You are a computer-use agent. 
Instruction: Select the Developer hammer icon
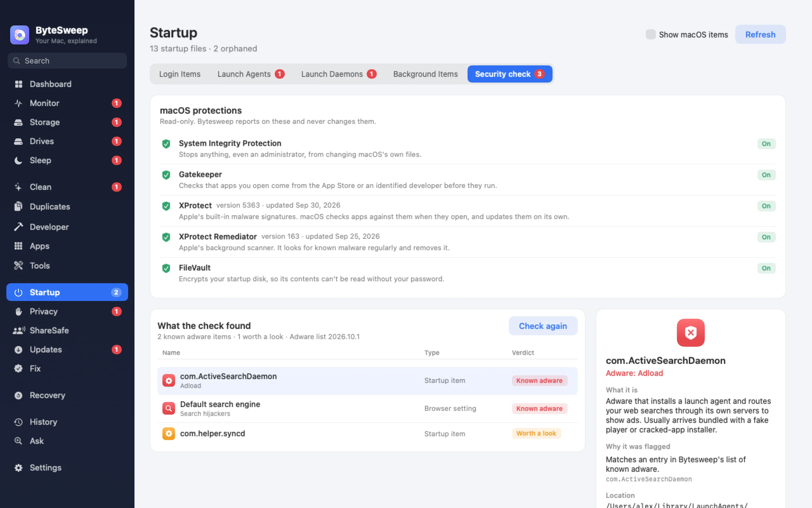(18, 227)
